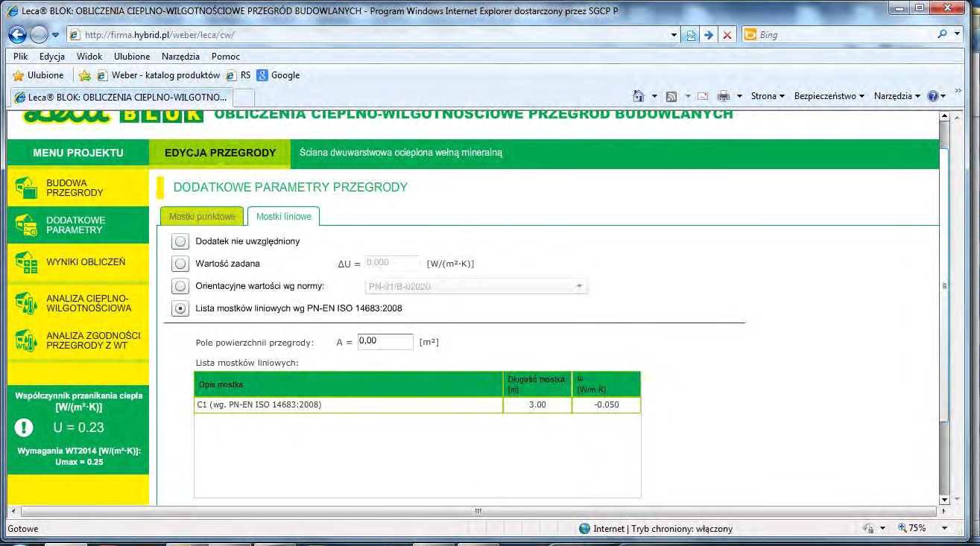Click the page horizontal scrollbar
980x546 pixels.
[x=478, y=512]
